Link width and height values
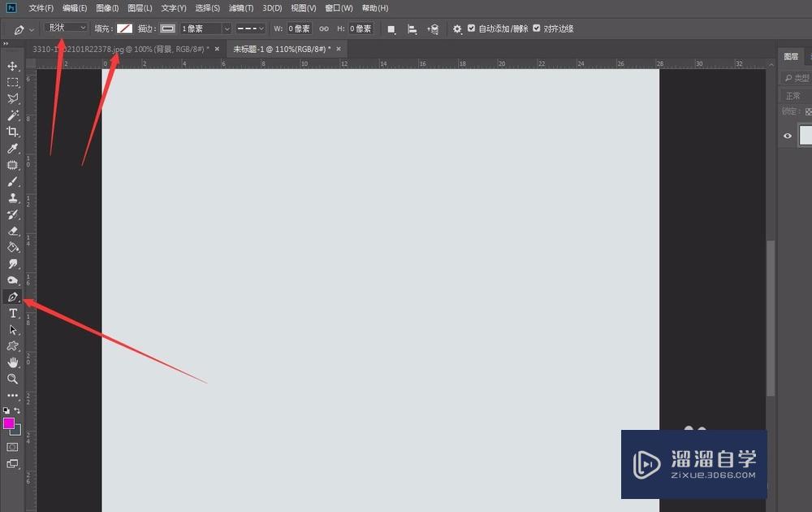Image resolution: width=812 pixels, height=512 pixels. click(x=324, y=29)
